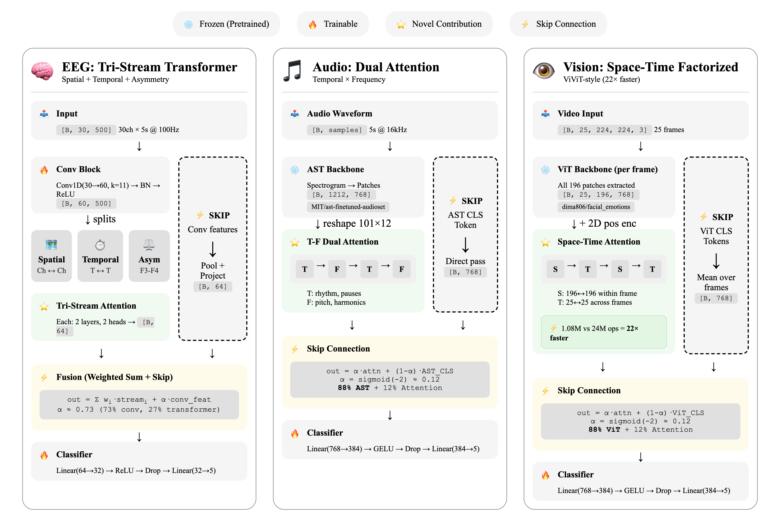Select the Frozen (Pretrained) legend pill
The width and height of the screenshot is (780, 532).
pyautogui.click(x=226, y=24)
